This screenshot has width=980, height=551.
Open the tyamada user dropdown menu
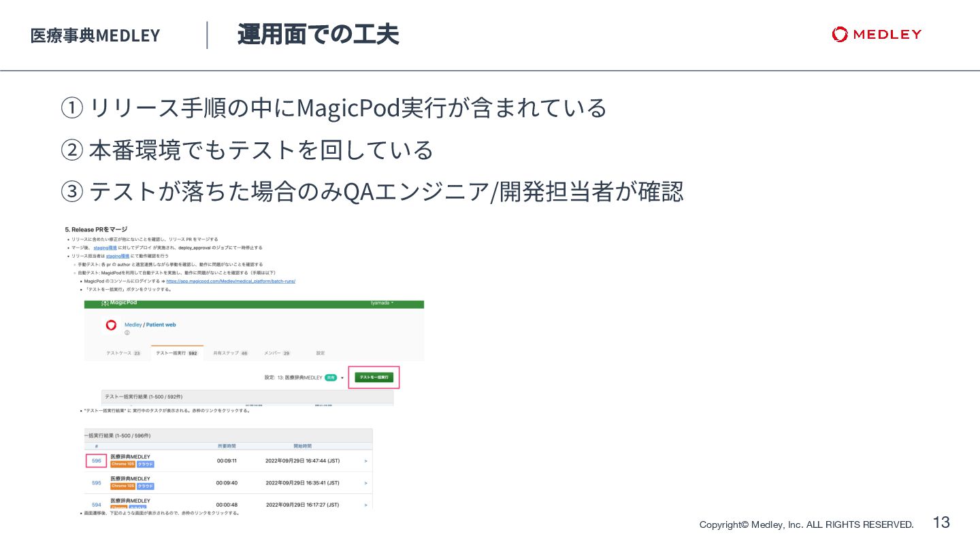point(382,303)
